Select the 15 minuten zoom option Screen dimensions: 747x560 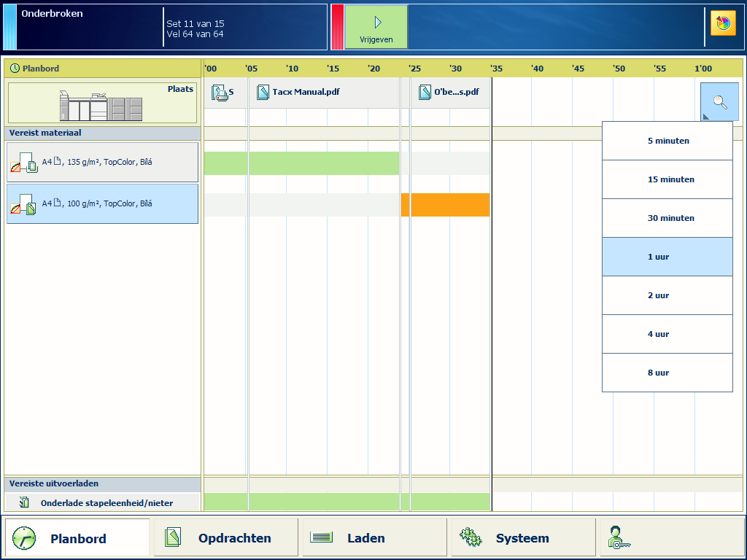click(x=667, y=179)
